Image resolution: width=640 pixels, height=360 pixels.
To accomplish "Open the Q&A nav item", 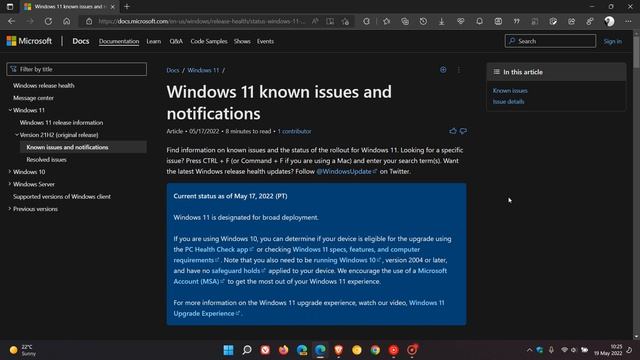I will [176, 41].
